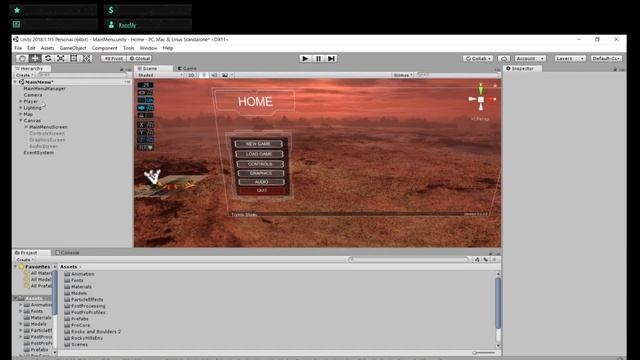
Task: Toggle the scene effects image icon
Action: click(225, 75)
